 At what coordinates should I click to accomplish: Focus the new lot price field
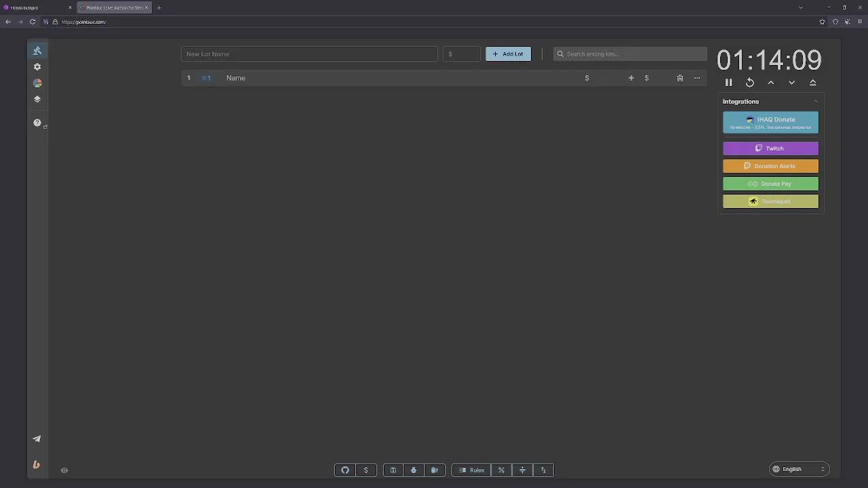coord(461,54)
